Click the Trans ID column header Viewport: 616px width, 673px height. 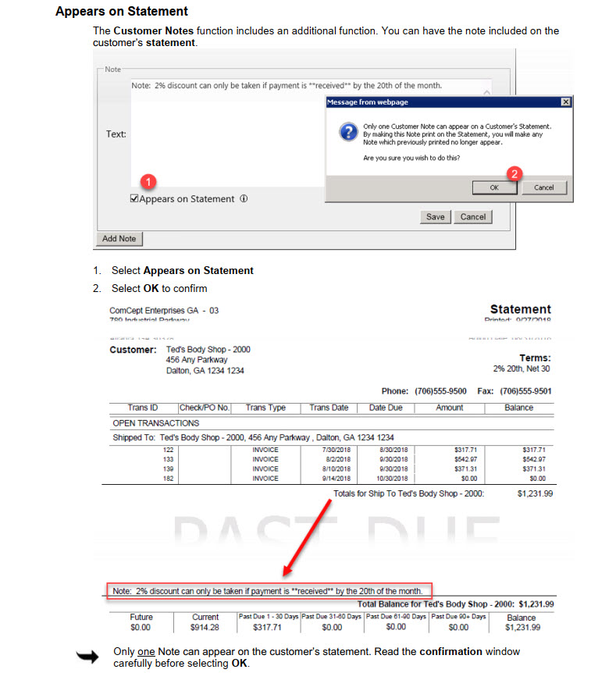[143, 408]
